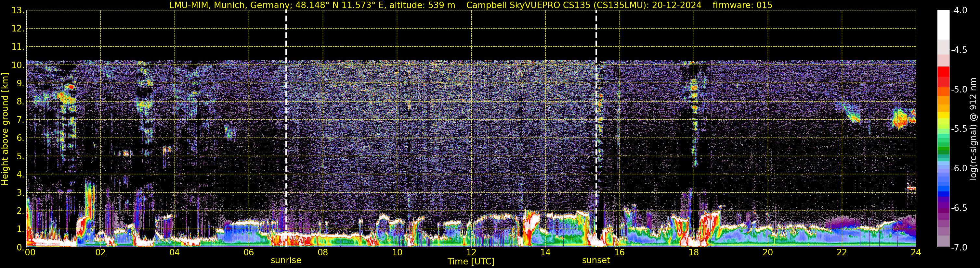Select time tick "06" on the x-axis

pyautogui.click(x=249, y=252)
